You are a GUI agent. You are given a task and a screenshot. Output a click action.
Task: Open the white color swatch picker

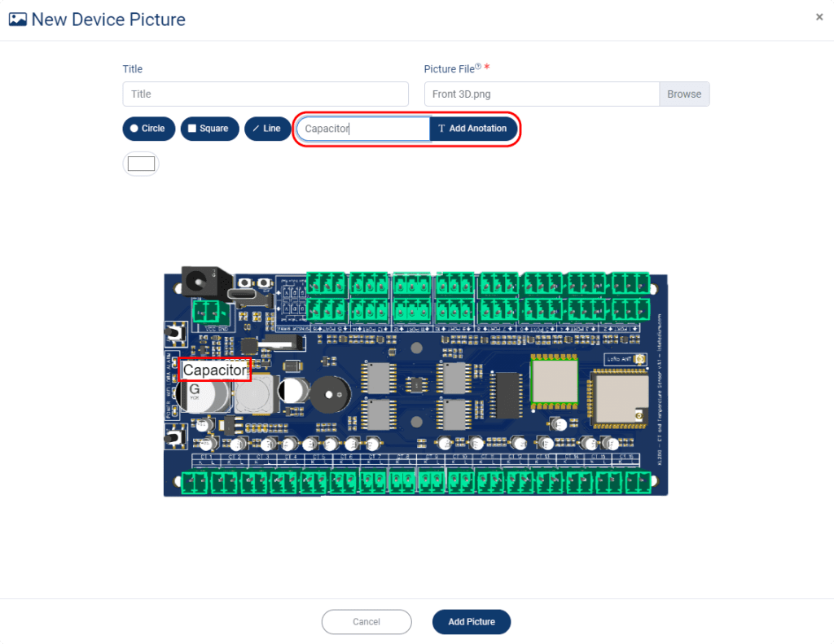coord(141,164)
